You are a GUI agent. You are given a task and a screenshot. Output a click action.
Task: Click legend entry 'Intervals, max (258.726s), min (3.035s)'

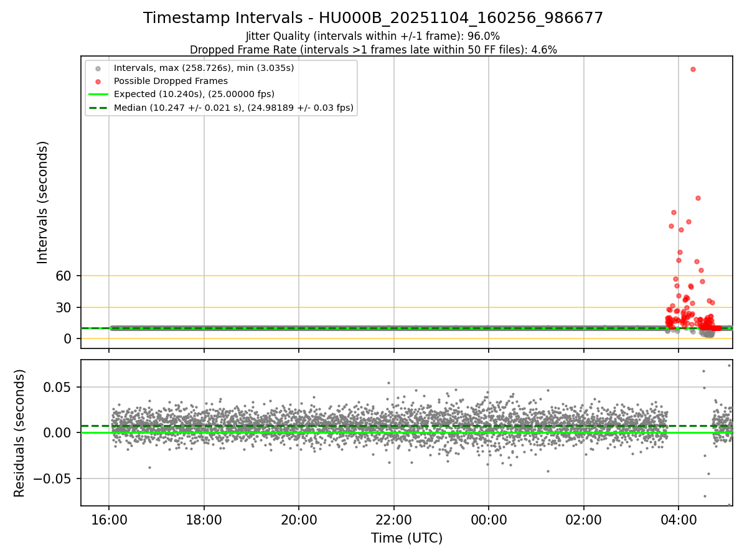point(204,68)
